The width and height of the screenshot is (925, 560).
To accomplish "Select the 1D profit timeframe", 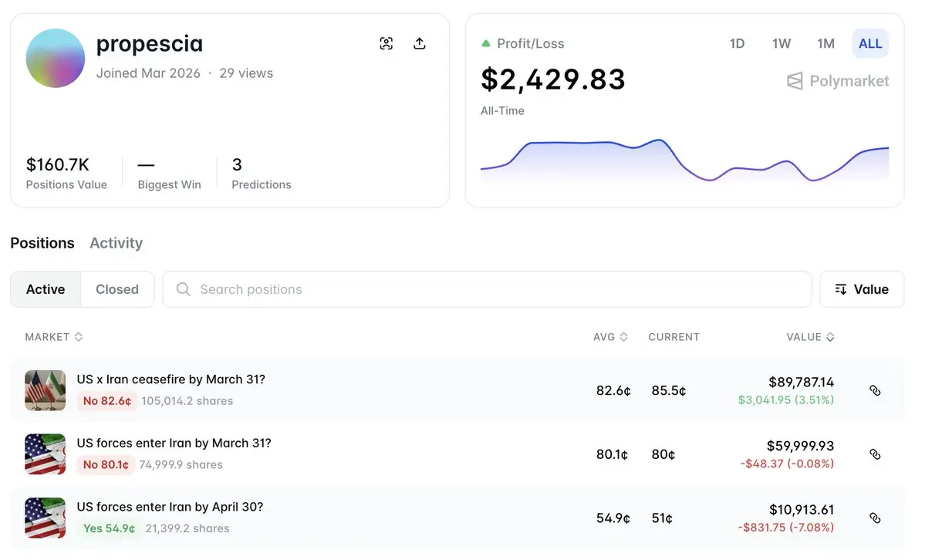I will pos(737,44).
